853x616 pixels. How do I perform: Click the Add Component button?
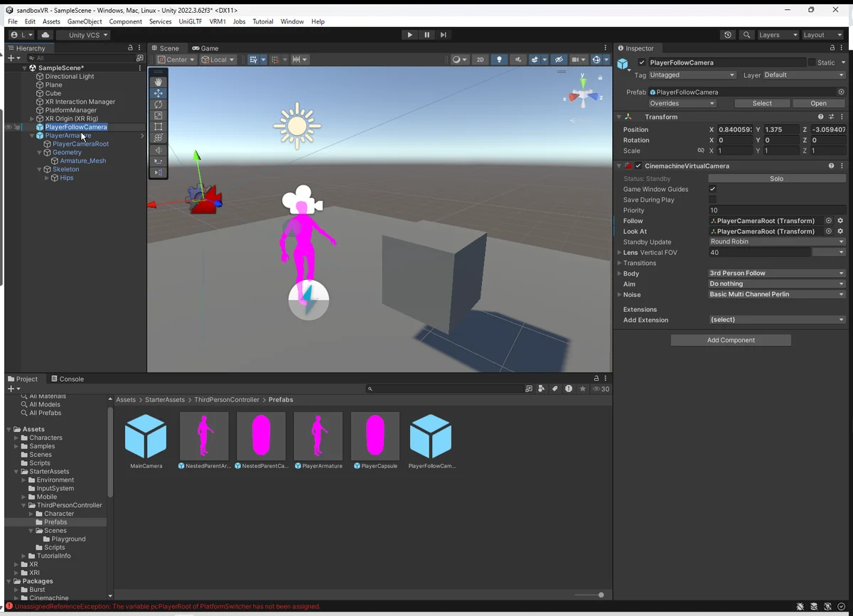coord(731,340)
